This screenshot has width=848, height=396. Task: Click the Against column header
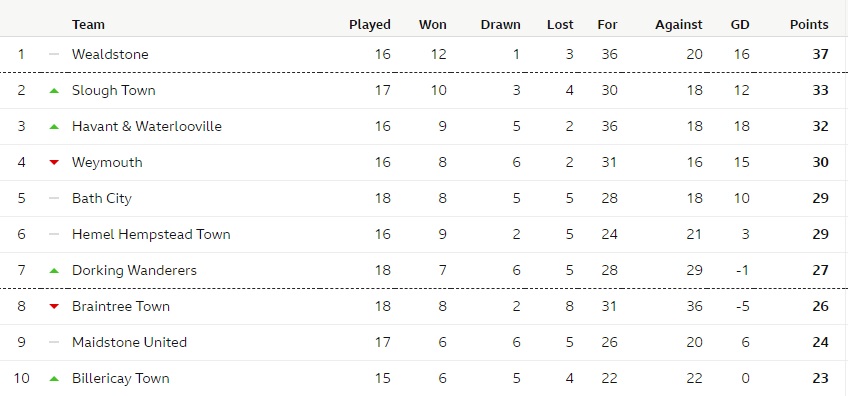(679, 25)
